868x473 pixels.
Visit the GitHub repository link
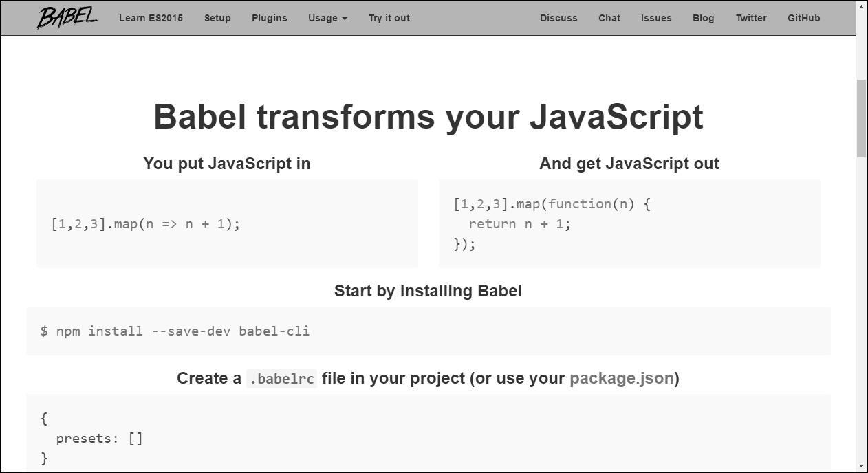tap(803, 18)
